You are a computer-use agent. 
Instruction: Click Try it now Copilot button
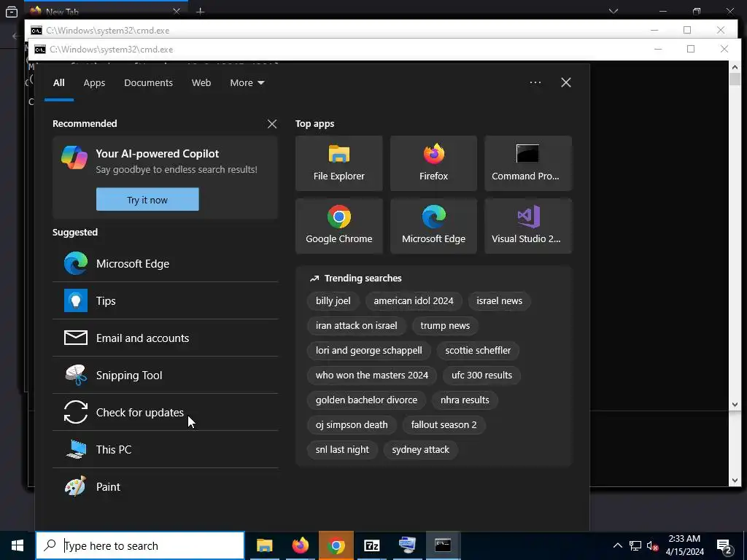pyautogui.click(x=147, y=200)
